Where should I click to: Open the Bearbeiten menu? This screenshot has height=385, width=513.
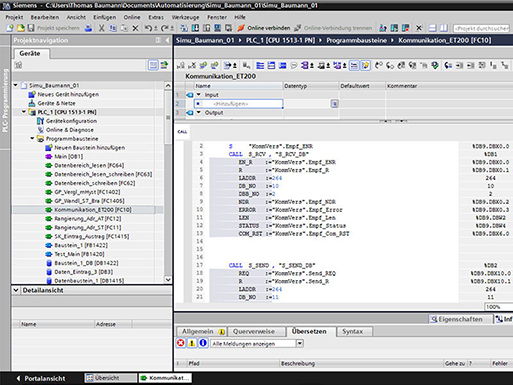point(45,17)
